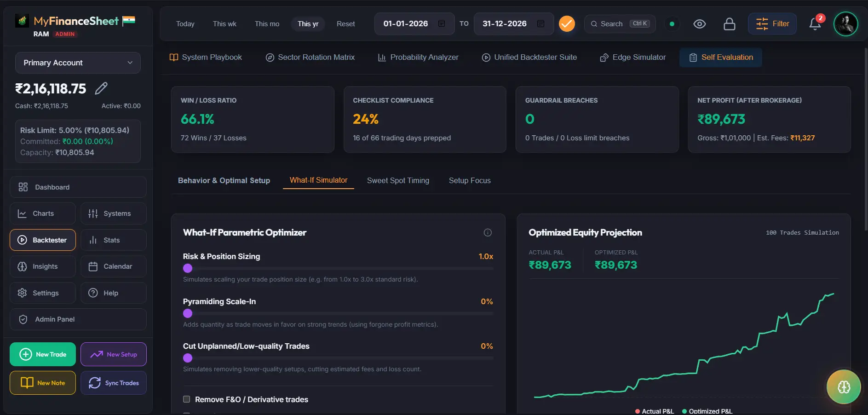This screenshot has height=415, width=868.
Task: Click the Win / Loss Ratio card
Action: tap(253, 120)
